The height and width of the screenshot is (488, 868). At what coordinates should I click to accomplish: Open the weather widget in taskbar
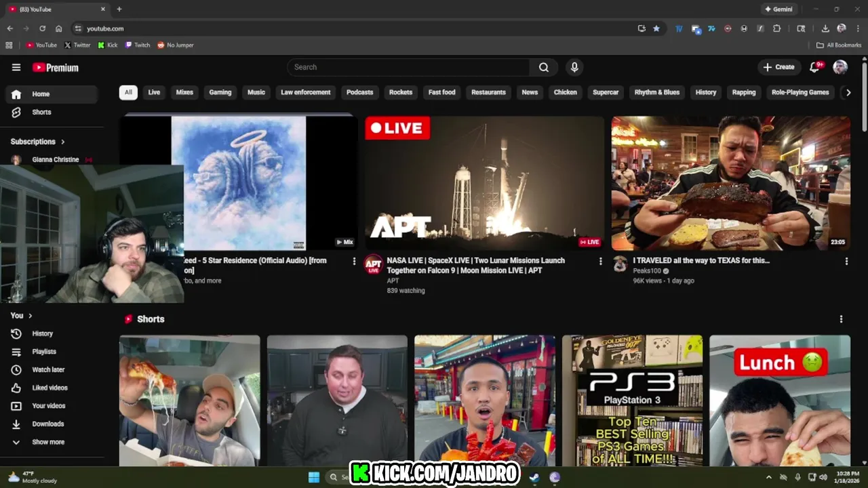click(31, 477)
